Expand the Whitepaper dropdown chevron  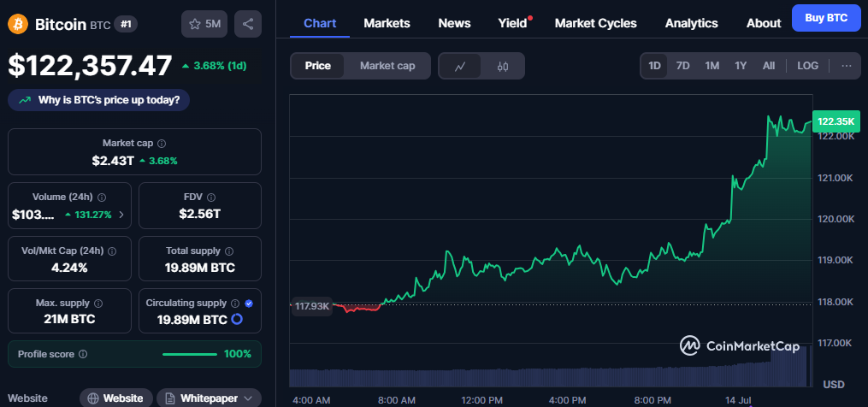pyautogui.click(x=248, y=398)
